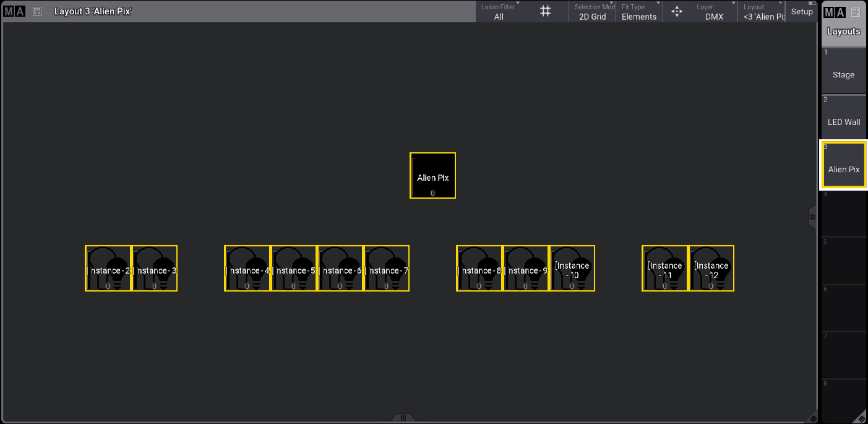Select the Instance-12 fixture bulb element

711,269
